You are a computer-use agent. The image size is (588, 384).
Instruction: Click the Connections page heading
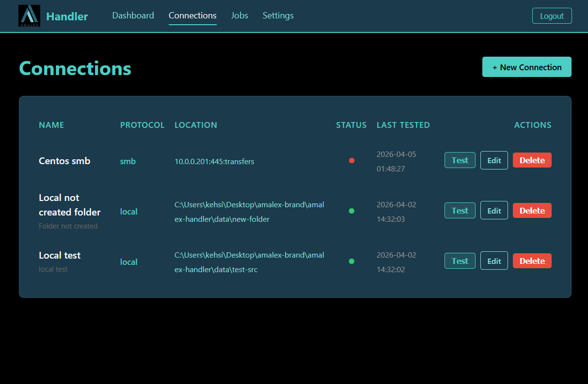point(75,68)
